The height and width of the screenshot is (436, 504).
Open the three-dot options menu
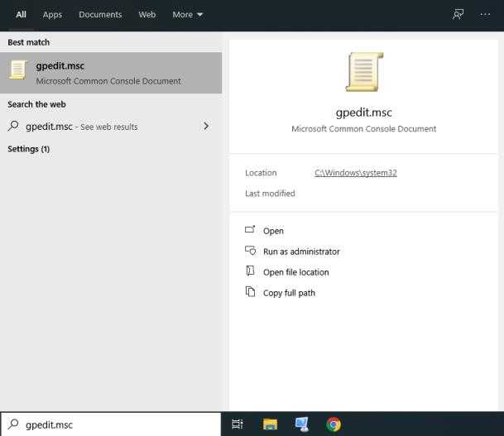(485, 14)
